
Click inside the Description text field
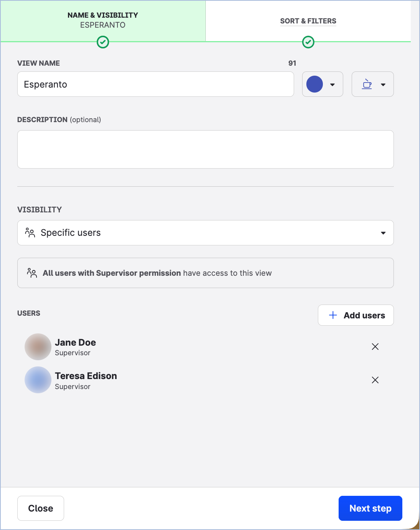[x=205, y=149]
